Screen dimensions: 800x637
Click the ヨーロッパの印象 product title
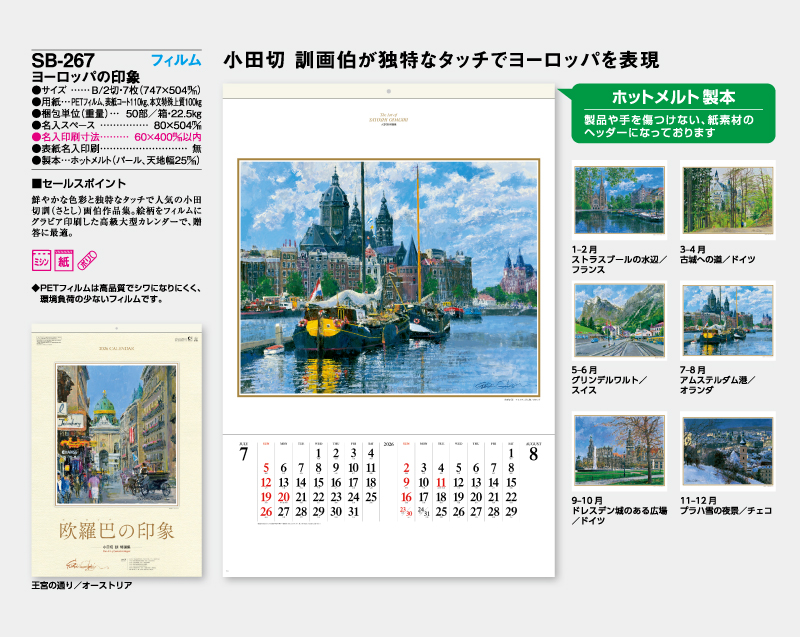pos(86,77)
